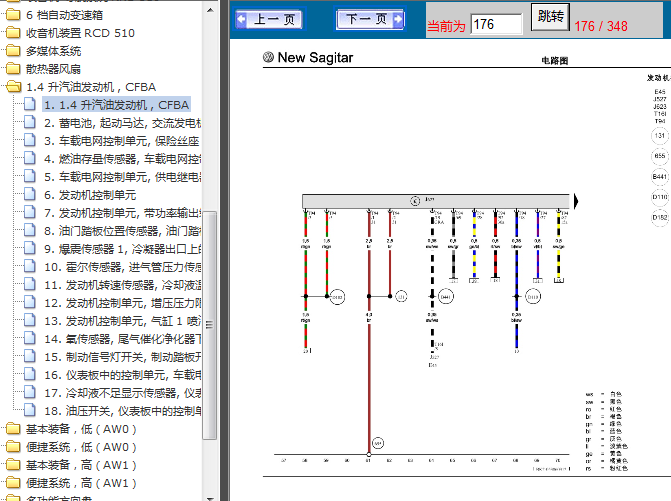Select page icon of 7. 发动机控制单元, 带功率输出
The image size is (671, 501).
(x=30, y=212)
